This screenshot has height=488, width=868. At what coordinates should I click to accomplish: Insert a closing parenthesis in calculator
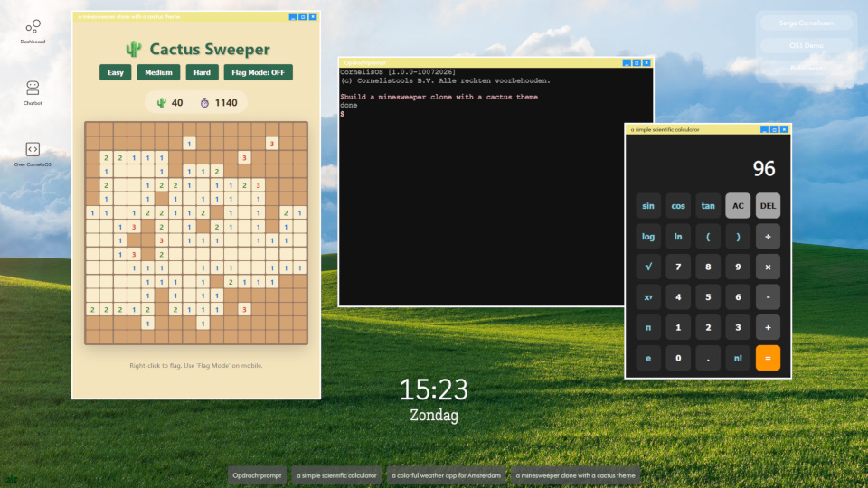click(738, 236)
